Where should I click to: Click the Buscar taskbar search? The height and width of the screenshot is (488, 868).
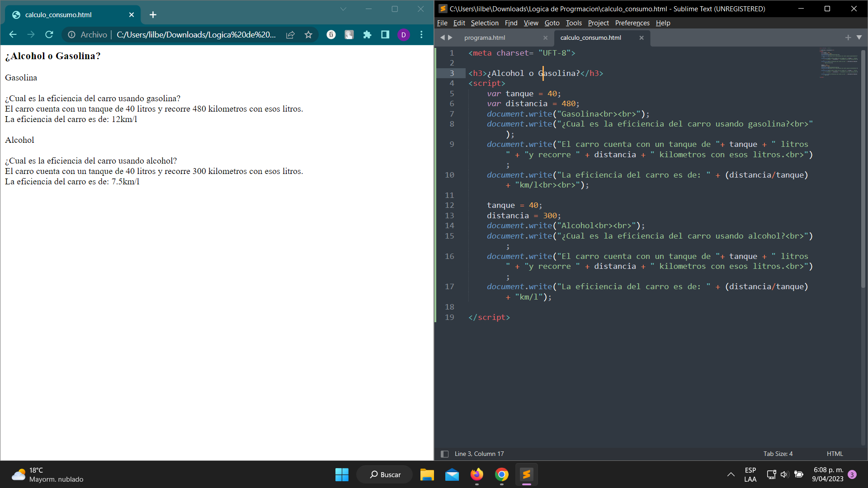385,474
